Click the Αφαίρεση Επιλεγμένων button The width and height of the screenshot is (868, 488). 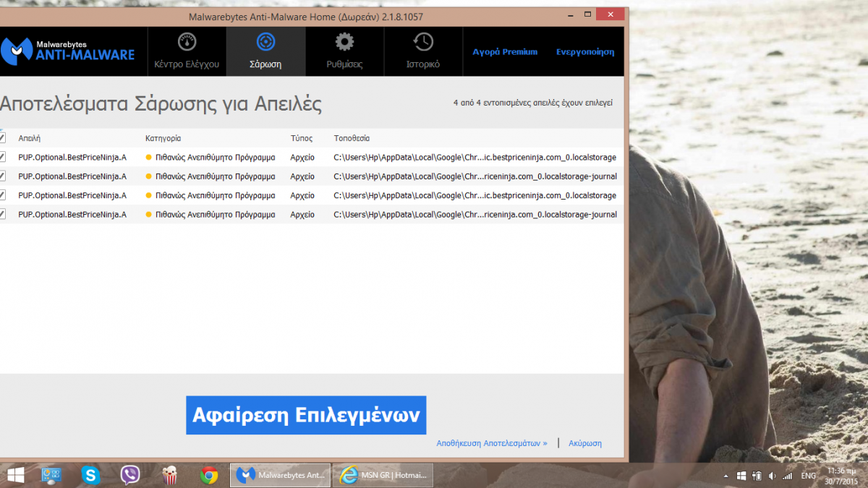(306, 415)
